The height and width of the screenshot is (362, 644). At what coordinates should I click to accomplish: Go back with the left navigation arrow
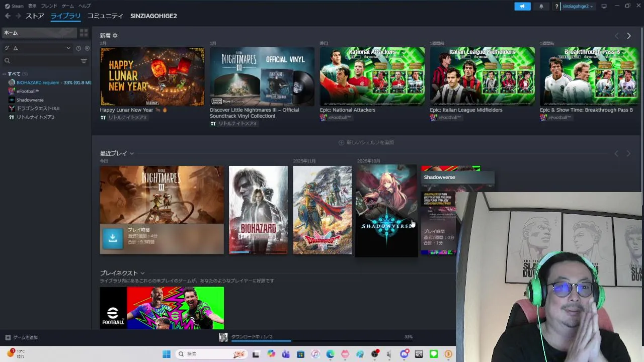pyautogui.click(x=8, y=16)
